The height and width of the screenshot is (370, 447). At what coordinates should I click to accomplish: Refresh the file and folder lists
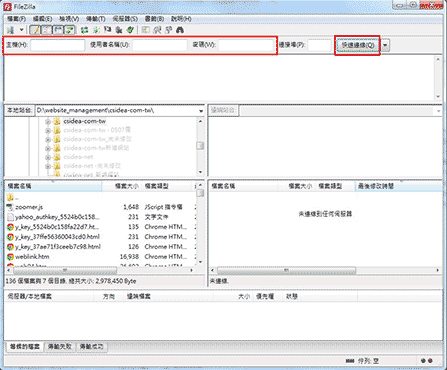pos(84,30)
